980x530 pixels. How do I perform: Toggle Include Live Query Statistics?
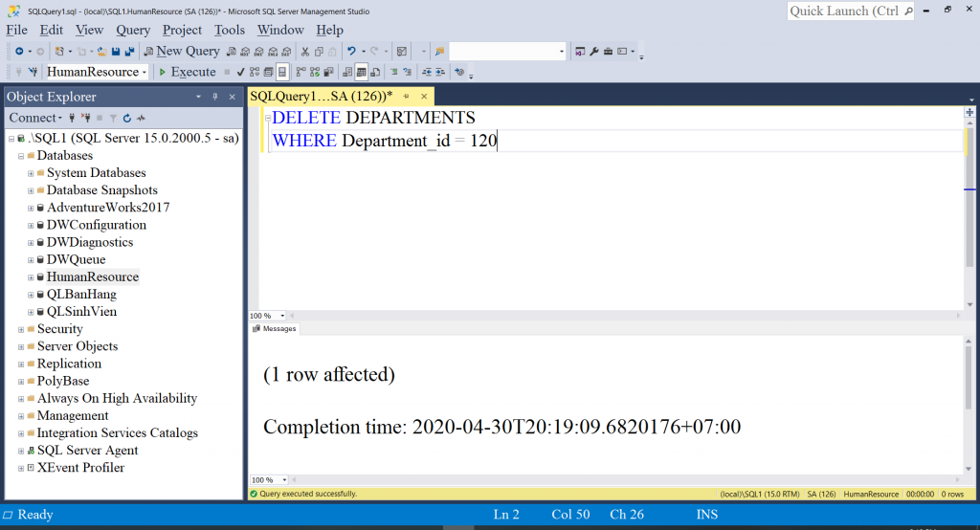(314, 72)
